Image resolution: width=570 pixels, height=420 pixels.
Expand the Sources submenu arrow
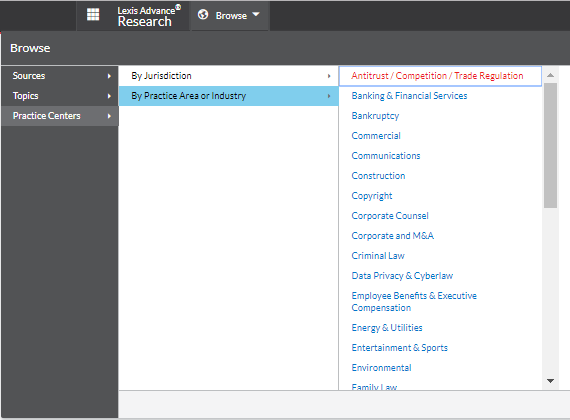pos(109,76)
